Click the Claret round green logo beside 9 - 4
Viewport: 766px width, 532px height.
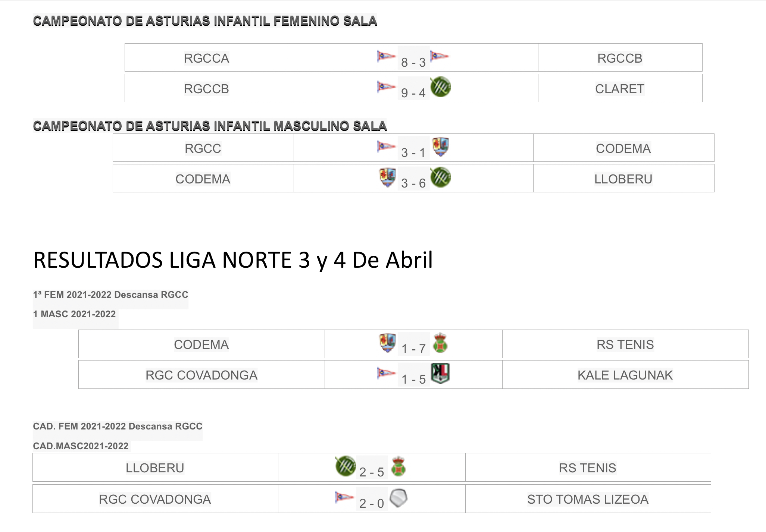point(440,87)
